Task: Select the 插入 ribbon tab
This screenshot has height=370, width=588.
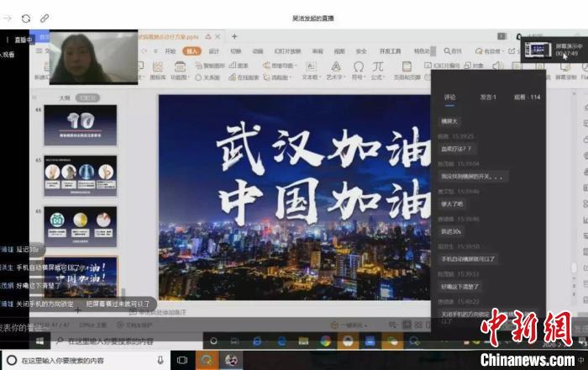Action: pyautogui.click(x=192, y=50)
